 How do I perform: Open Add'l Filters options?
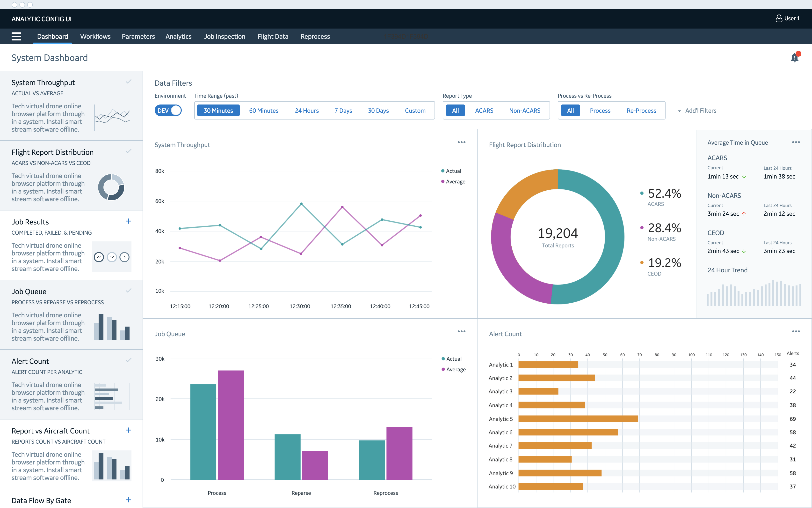(696, 111)
